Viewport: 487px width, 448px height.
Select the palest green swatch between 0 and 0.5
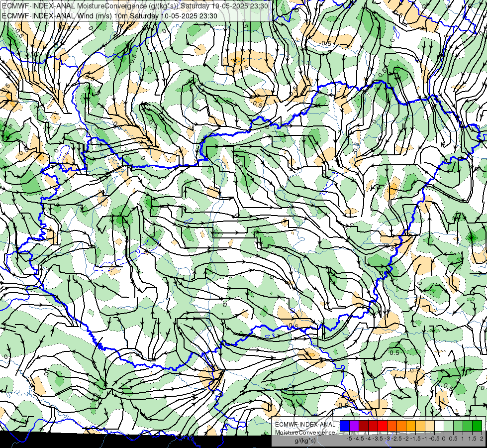(x=449, y=426)
